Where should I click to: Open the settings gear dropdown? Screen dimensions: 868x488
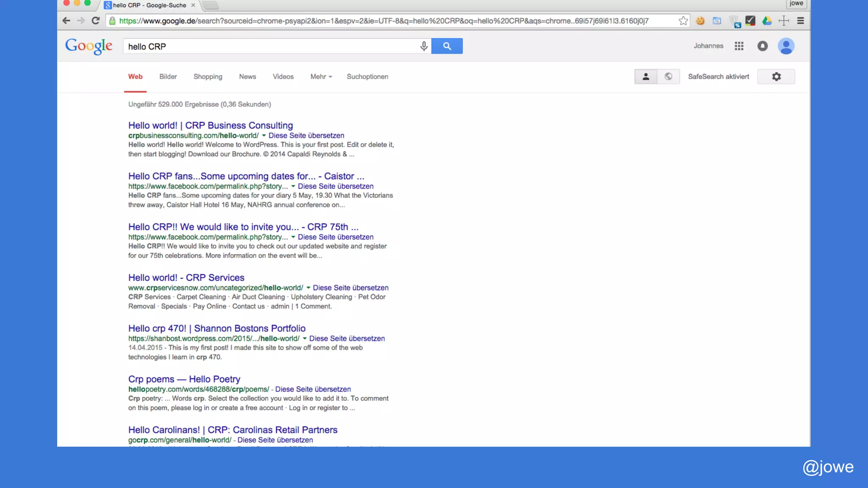click(x=776, y=77)
